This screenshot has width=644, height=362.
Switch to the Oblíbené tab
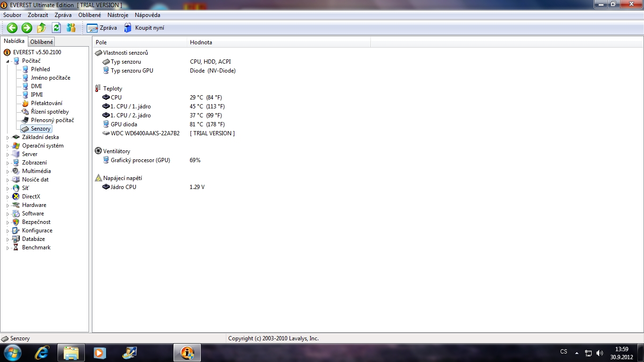pyautogui.click(x=41, y=42)
